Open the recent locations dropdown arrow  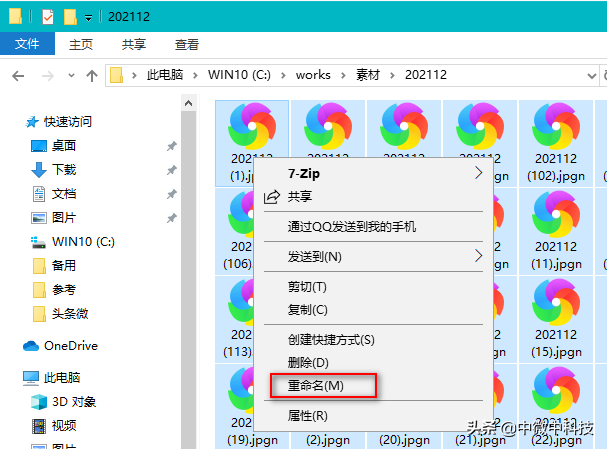tap(71, 75)
